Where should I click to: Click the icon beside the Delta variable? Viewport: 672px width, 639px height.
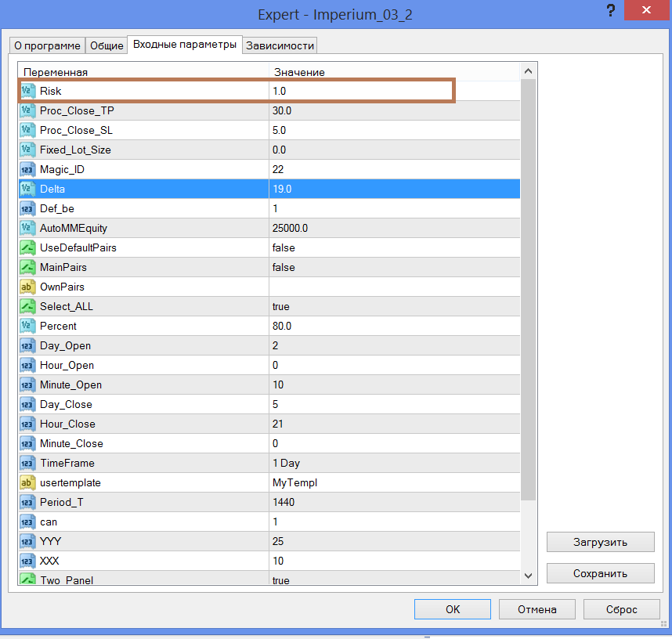coord(27,189)
